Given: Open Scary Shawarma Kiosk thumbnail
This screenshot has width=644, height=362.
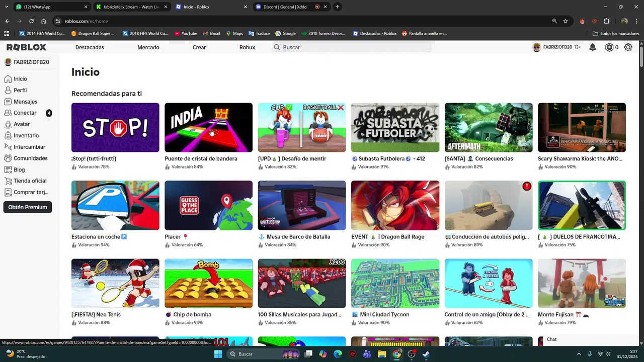Looking at the screenshot, I should tap(582, 128).
